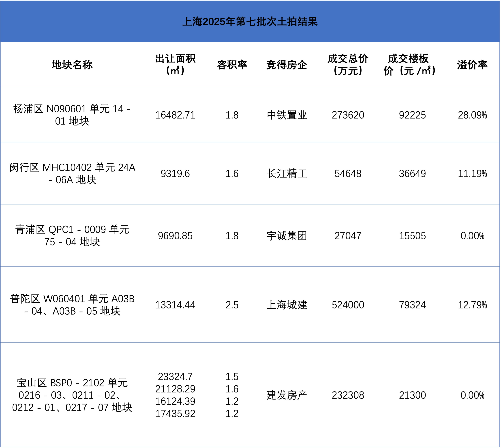The width and height of the screenshot is (501, 448).
Task: Click the area value 21128.29
Action: (x=175, y=389)
